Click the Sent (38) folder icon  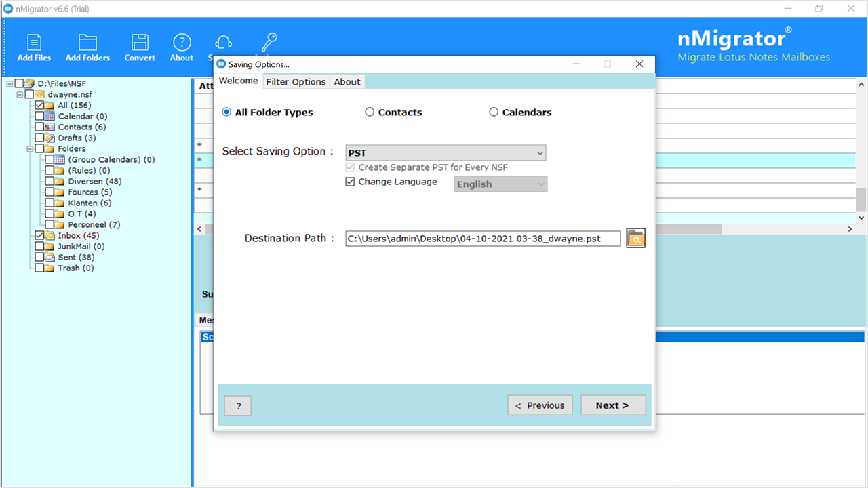(50, 257)
